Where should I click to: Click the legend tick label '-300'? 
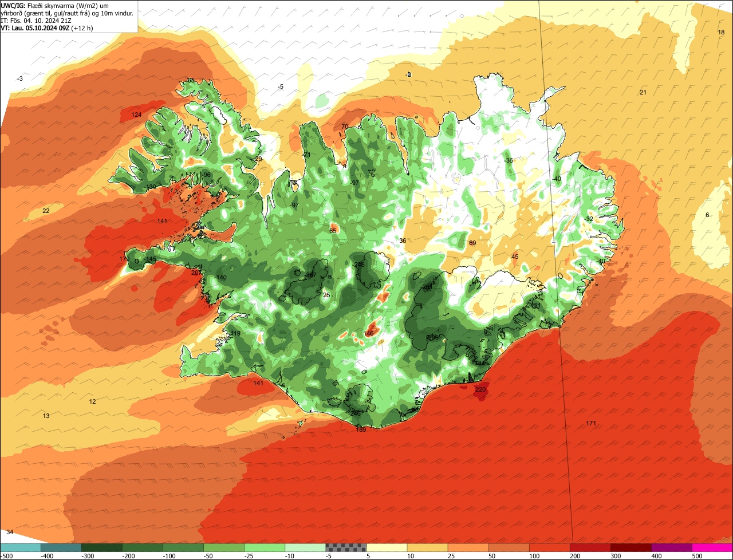coord(88,555)
